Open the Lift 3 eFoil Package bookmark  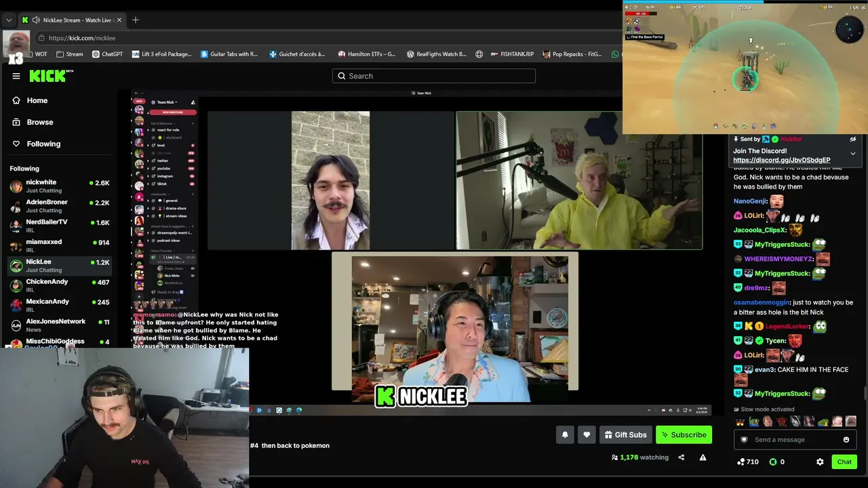pyautogui.click(x=161, y=54)
